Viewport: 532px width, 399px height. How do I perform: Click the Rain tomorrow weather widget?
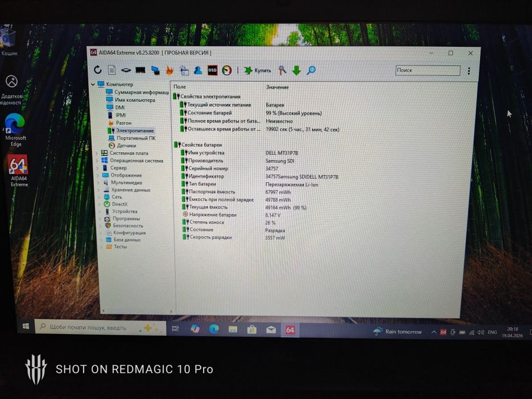coord(397,332)
